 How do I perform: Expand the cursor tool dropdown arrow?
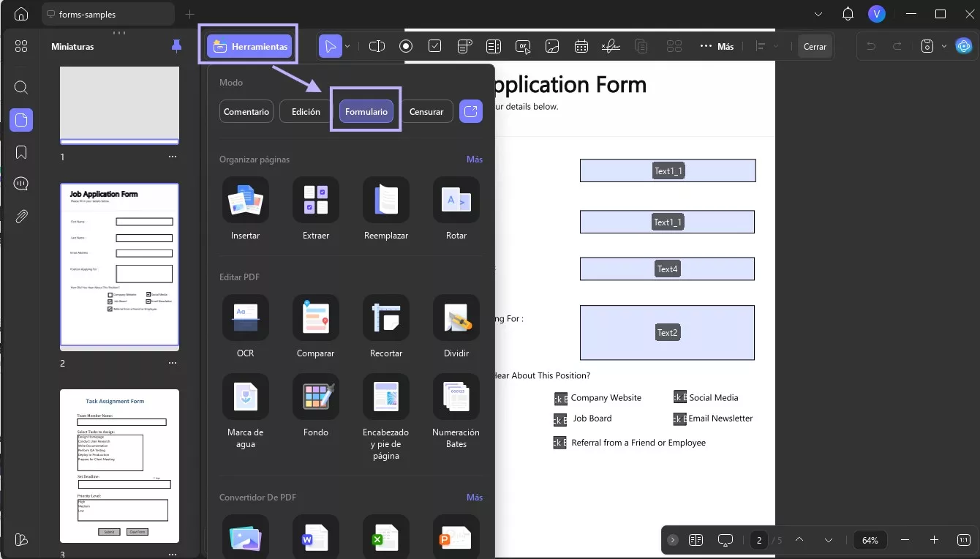(x=347, y=46)
